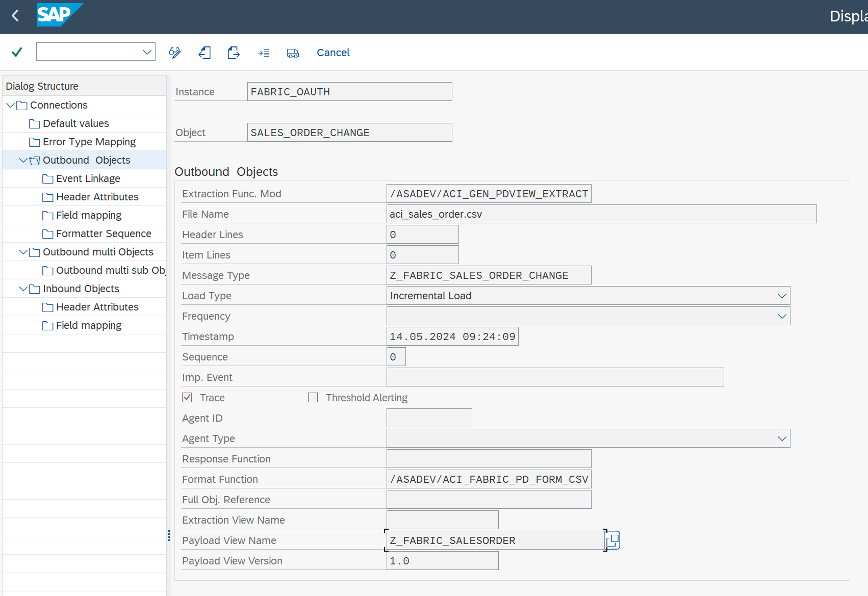
Task: Collapse the Connections tree node
Action: pyautogui.click(x=10, y=105)
